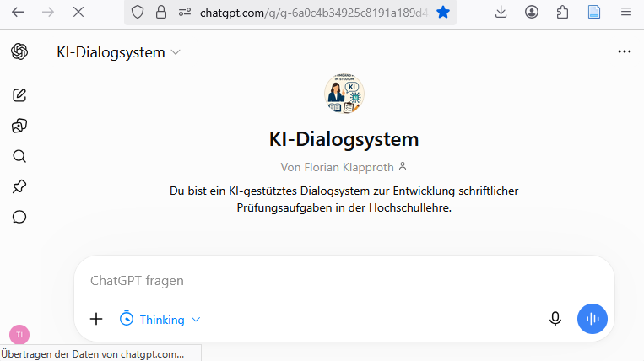Stop loading the page with the X button
Screen dimensions: 644x361
78,13
